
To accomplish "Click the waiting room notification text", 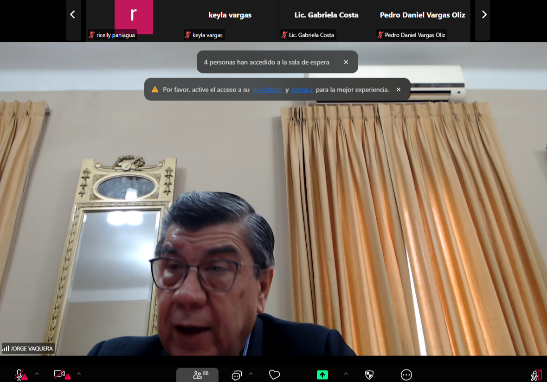I will [267, 62].
